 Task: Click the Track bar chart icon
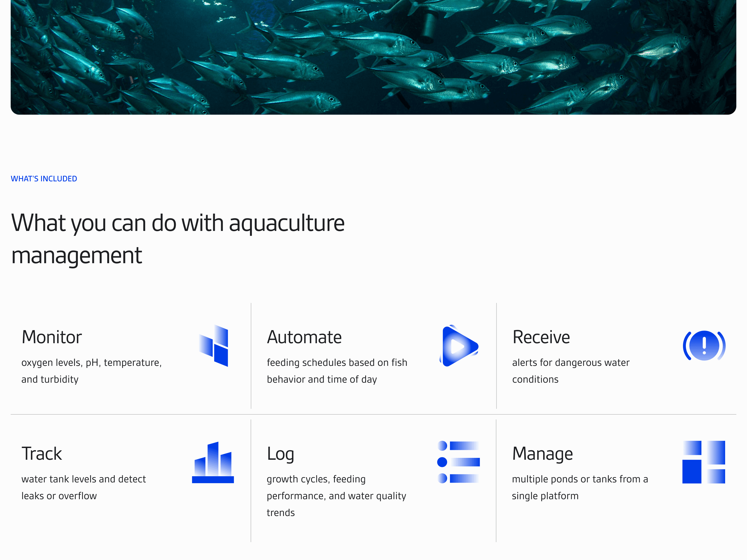[213, 462]
